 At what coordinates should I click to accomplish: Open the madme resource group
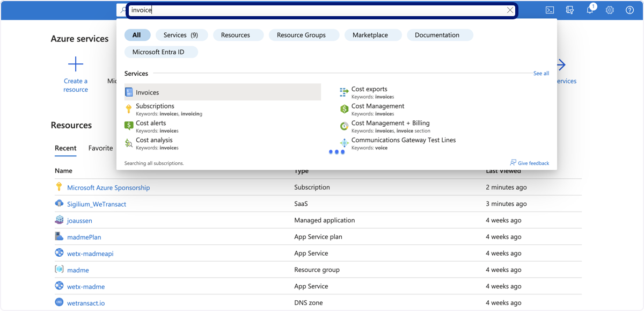pos(78,270)
